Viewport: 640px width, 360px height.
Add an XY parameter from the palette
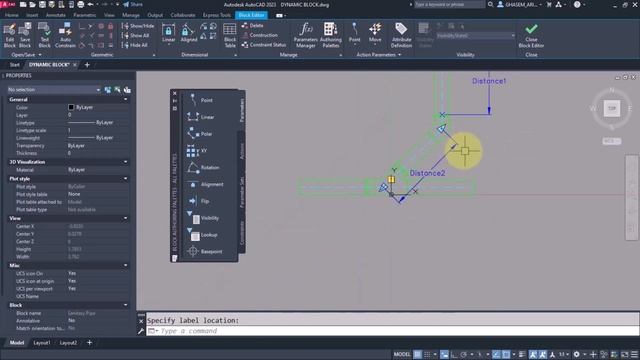(198, 151)
